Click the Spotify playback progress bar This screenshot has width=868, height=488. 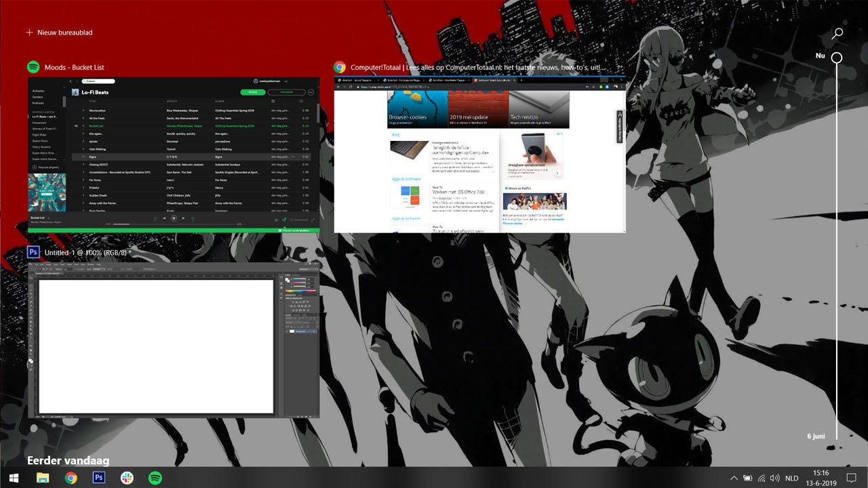pyautogui.click(x=173, y=224)
